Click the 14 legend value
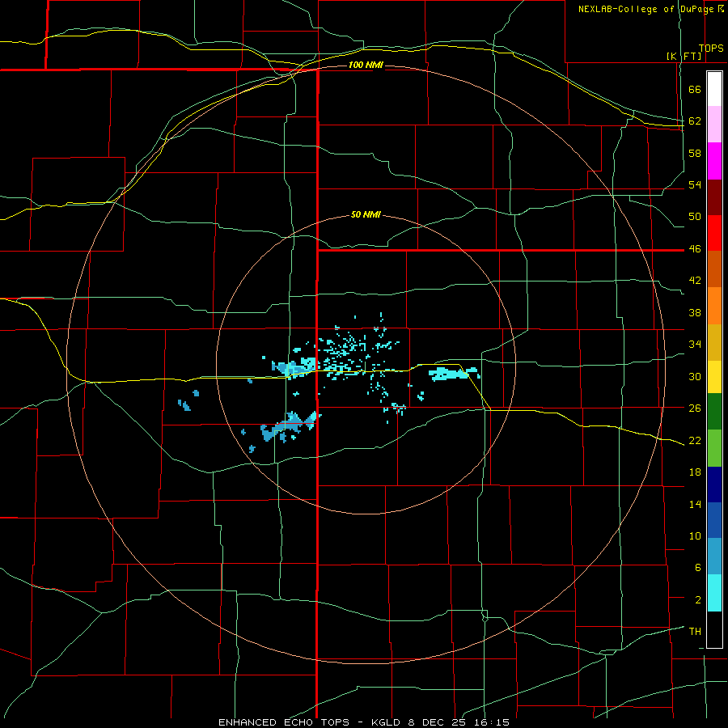 [x=695, y=504]
